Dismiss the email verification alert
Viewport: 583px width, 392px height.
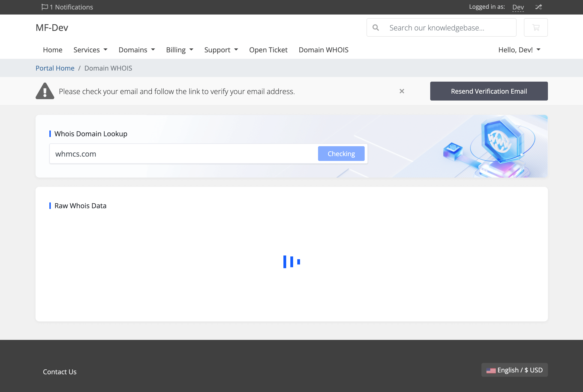(402, 91)
